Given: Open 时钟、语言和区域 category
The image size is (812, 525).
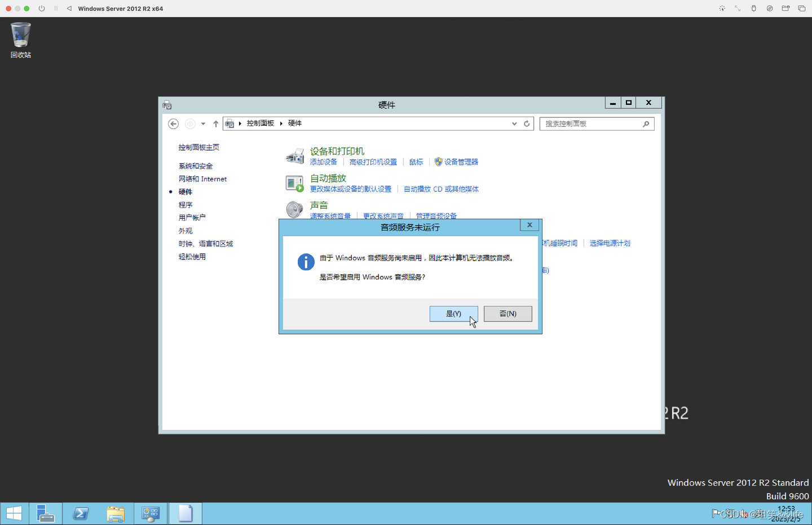Looking at the screenshot, I should click(206, 244).
